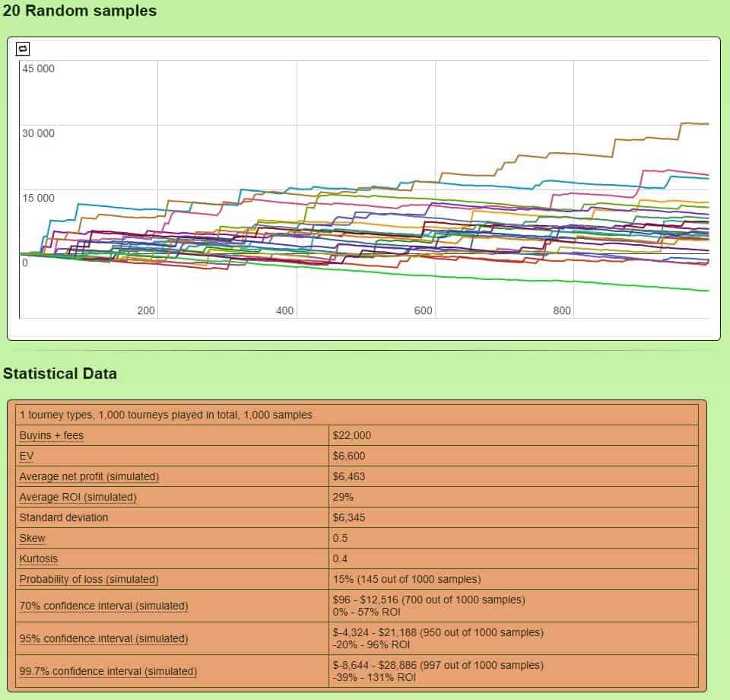730x700 pixels.
Task: Select the '29%' ROI value
Action: click(343, 497)
